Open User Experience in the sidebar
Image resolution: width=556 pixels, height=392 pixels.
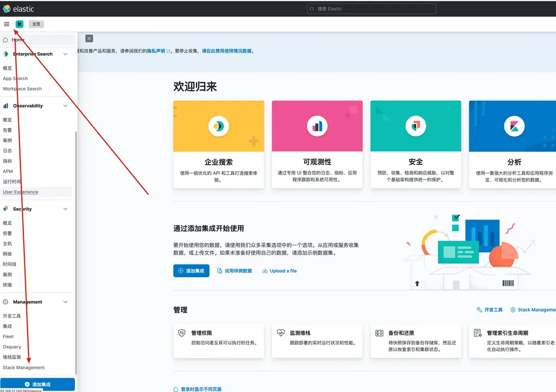[21, 192]
